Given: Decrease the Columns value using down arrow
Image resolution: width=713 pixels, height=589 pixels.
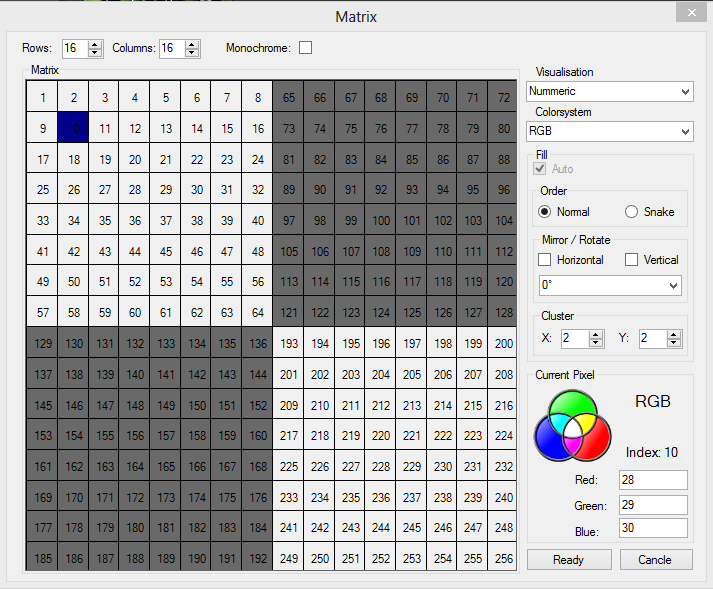Looking at the screenshot, I should (193, 53).
